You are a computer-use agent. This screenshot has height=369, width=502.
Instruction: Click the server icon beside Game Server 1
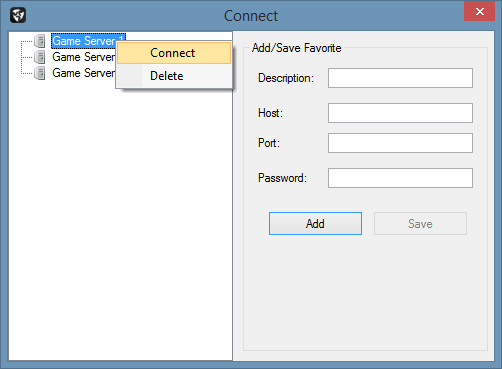(x=40, y=41)
